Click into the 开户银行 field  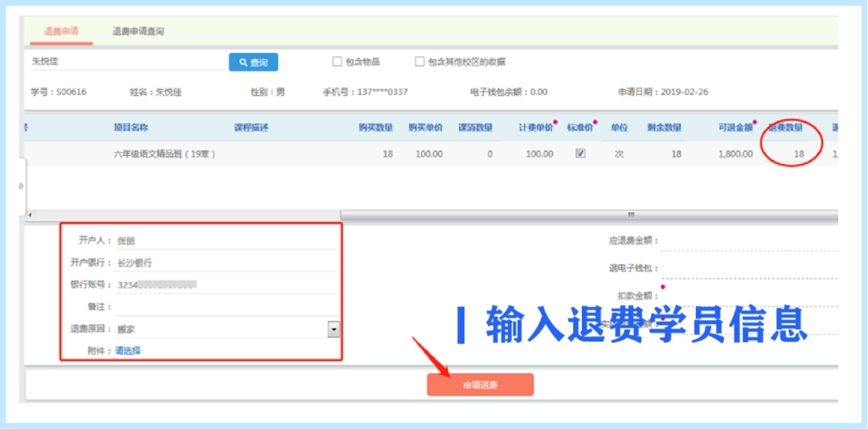coord(225,263)
